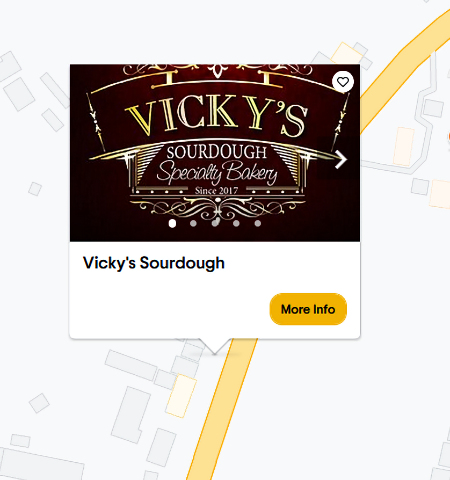Select the third carousel dot indicator
This screenshot has width=450, height=480.
pyautogui.click(x=215, y=223)
